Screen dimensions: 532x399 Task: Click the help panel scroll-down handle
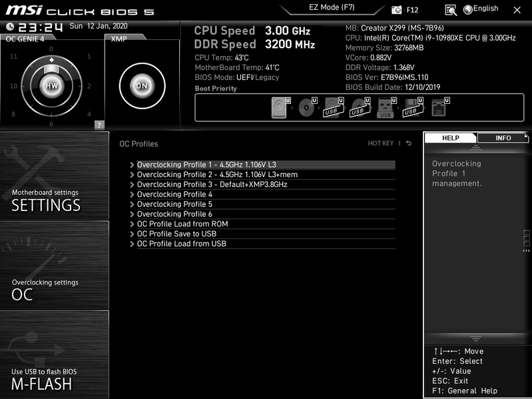point(475,338)
